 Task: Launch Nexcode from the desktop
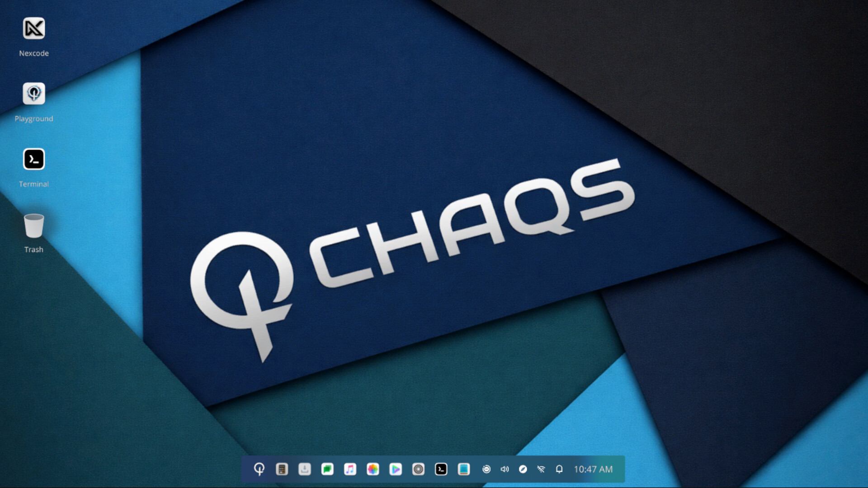pyautogui.click(x=34, y=28)
